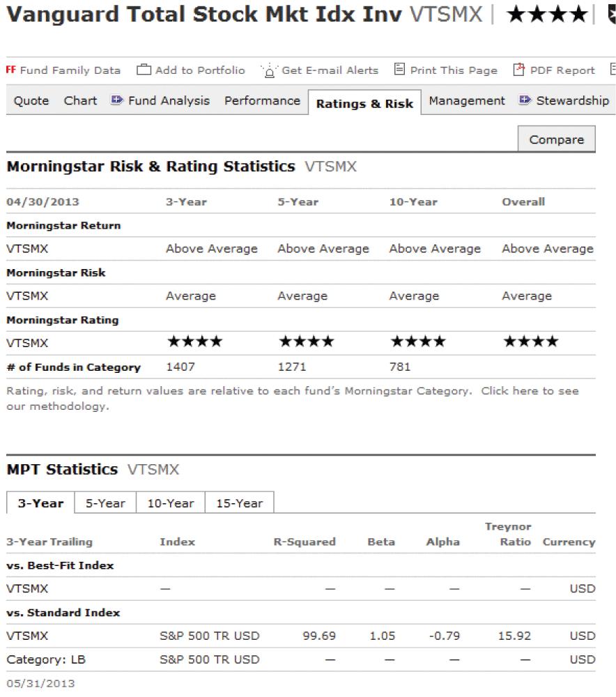Switch to the Quote tab
The width and height of the screenshot is (616, 697).
[31, 101]
